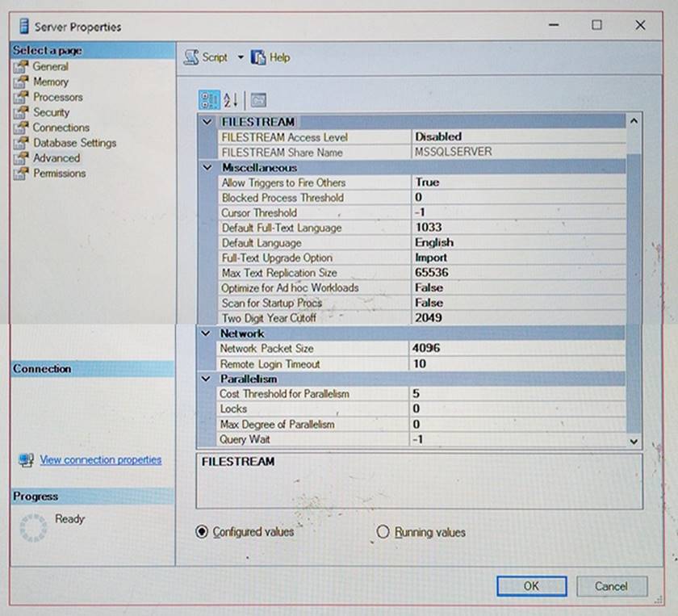The height and width of the screenshot is (616, 678).
Task: Collapse the Parallelism category
Action: click(207, 379)
